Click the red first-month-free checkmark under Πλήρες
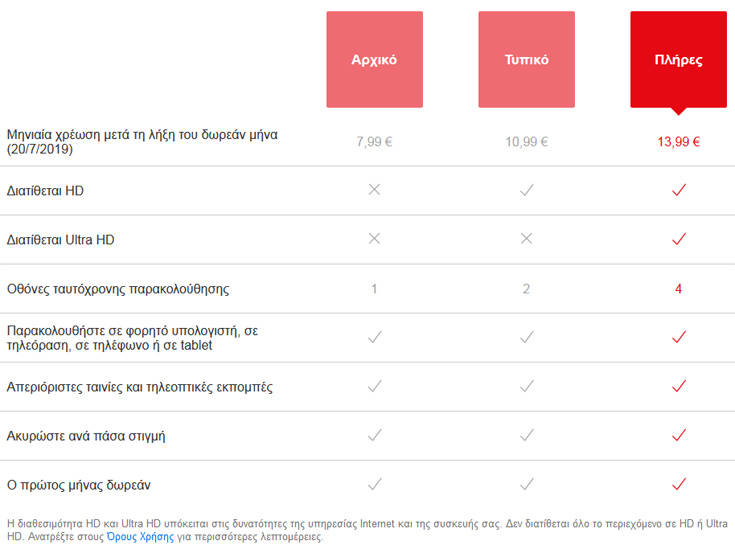 tap(679, 484)
